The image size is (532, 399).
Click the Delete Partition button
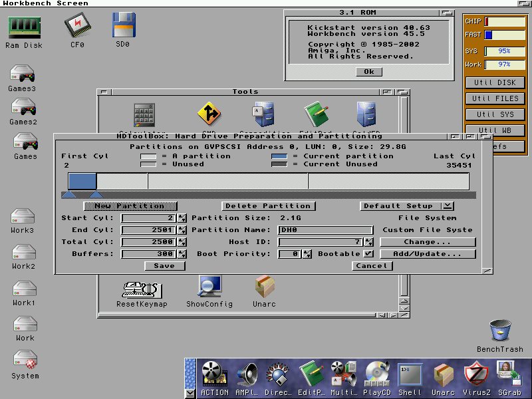tap(268, 206)
